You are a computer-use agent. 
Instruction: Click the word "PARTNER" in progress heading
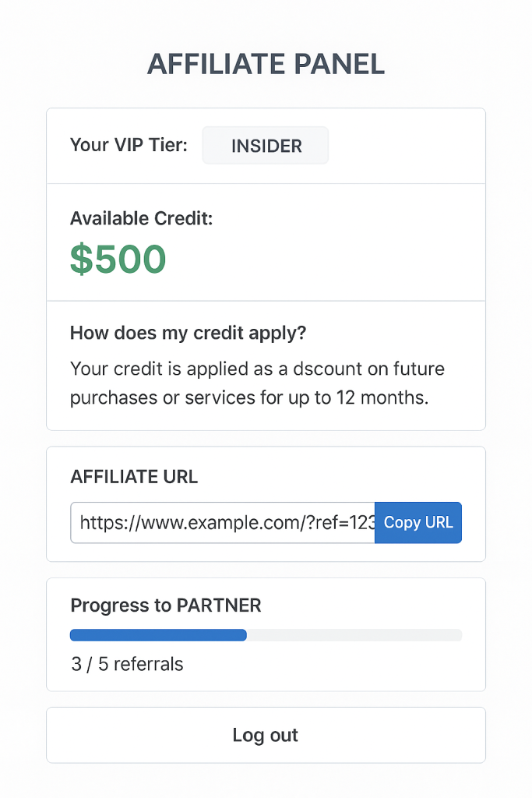219,606
